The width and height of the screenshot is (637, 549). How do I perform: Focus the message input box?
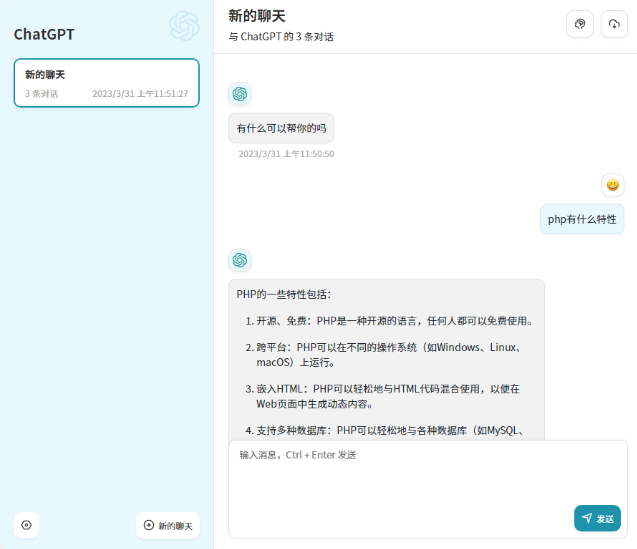coord(428,489)
